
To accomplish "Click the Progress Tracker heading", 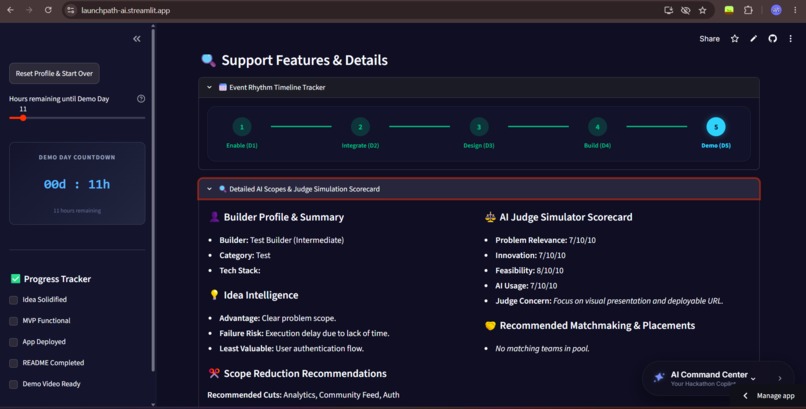I will tap(57, 279).
